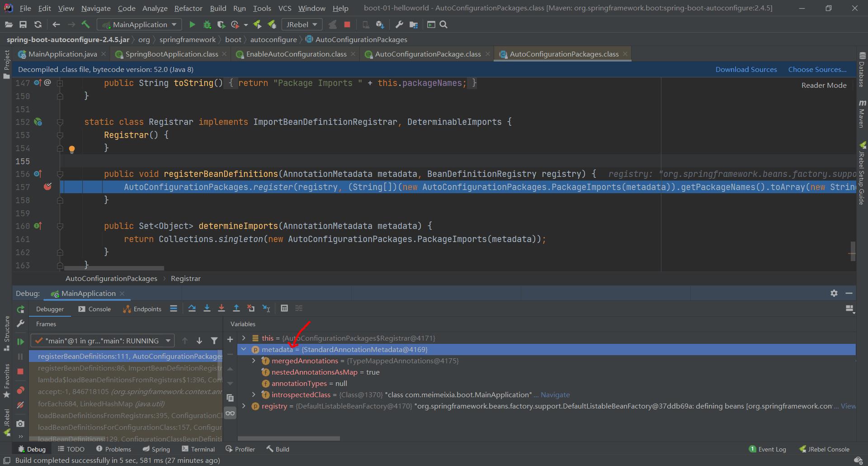
Task: Click Variables panel horizontal scrollbar
Action: coord(289,438)
